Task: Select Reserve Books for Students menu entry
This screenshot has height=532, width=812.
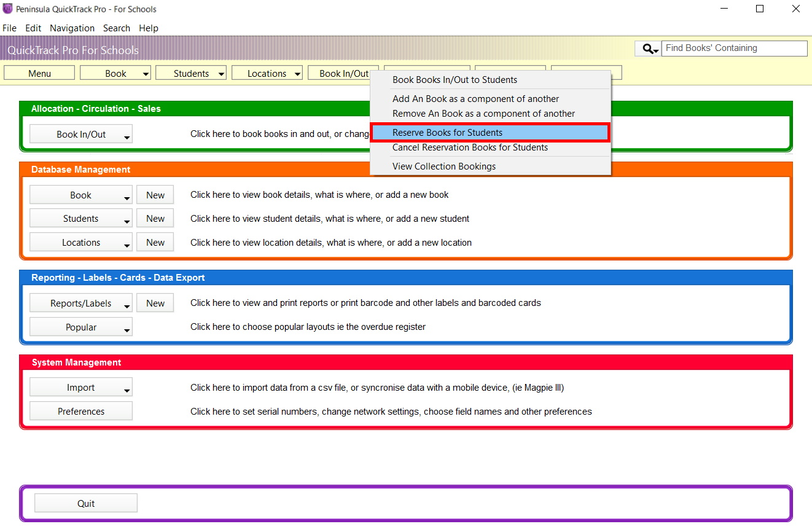Action: [x=490, y=133]
